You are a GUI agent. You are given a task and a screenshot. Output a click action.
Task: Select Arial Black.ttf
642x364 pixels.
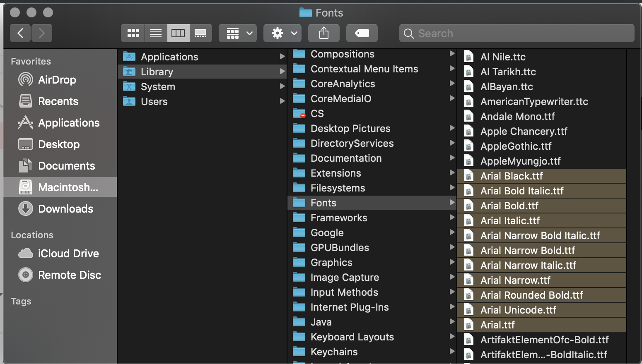[542, 176]
